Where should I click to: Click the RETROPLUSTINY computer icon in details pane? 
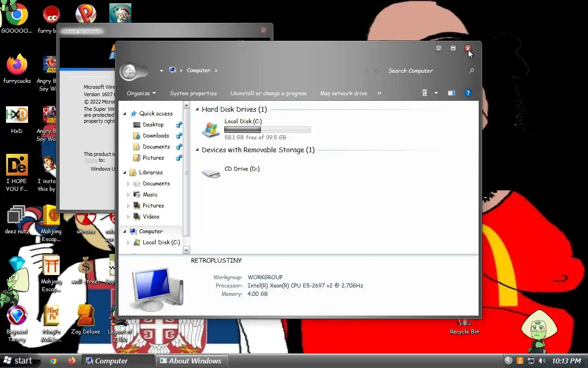(x=158, y=289)
